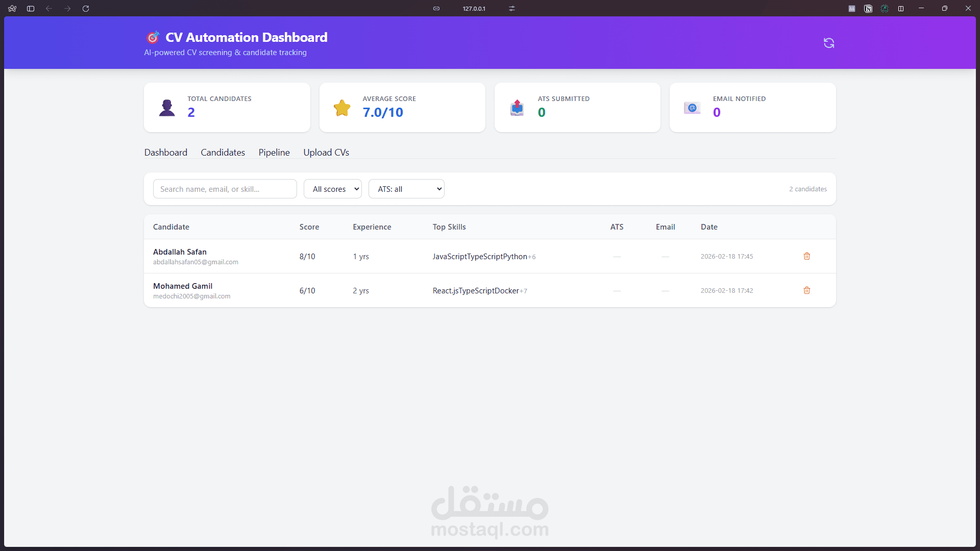Delete Abdallah Safan with trash icon
The image size is (980, 551).
[807, 256]
